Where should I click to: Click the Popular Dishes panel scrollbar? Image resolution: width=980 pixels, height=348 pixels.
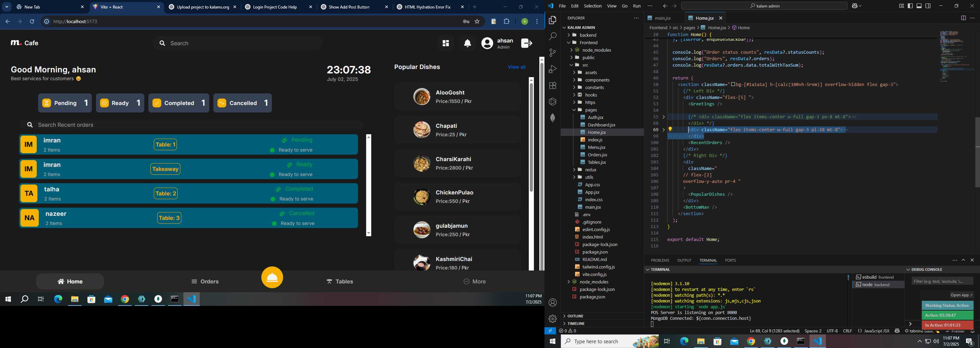531,174
